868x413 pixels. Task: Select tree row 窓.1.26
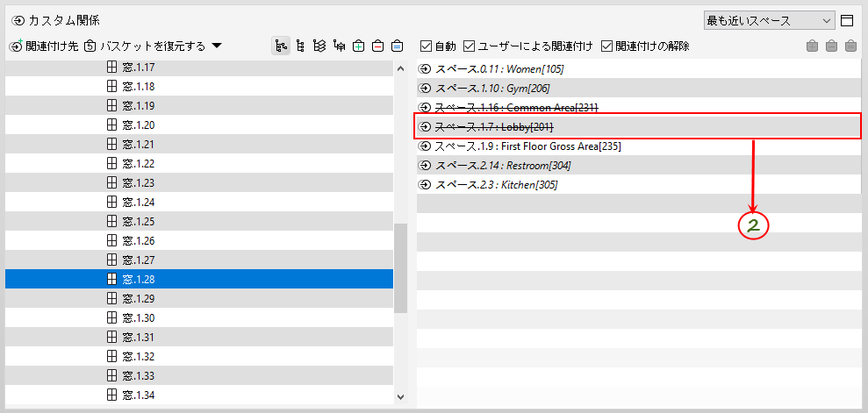(199, 241)
